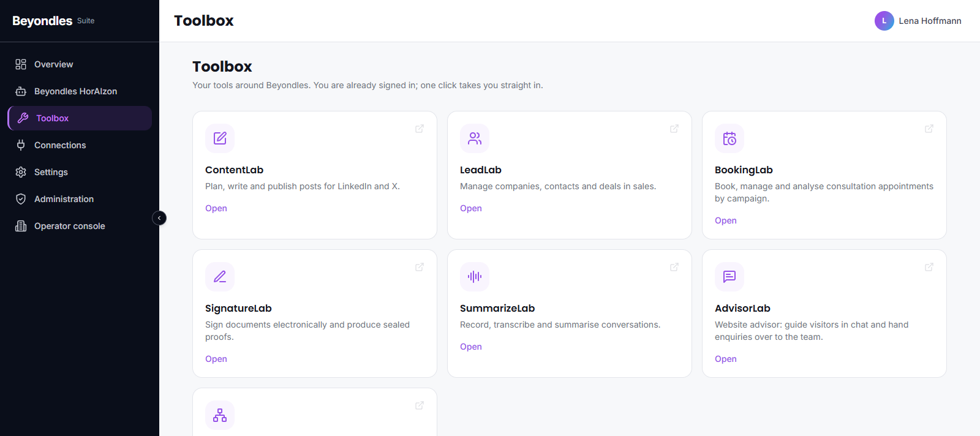Click BookingLab external-link icon

click(929, 129)
